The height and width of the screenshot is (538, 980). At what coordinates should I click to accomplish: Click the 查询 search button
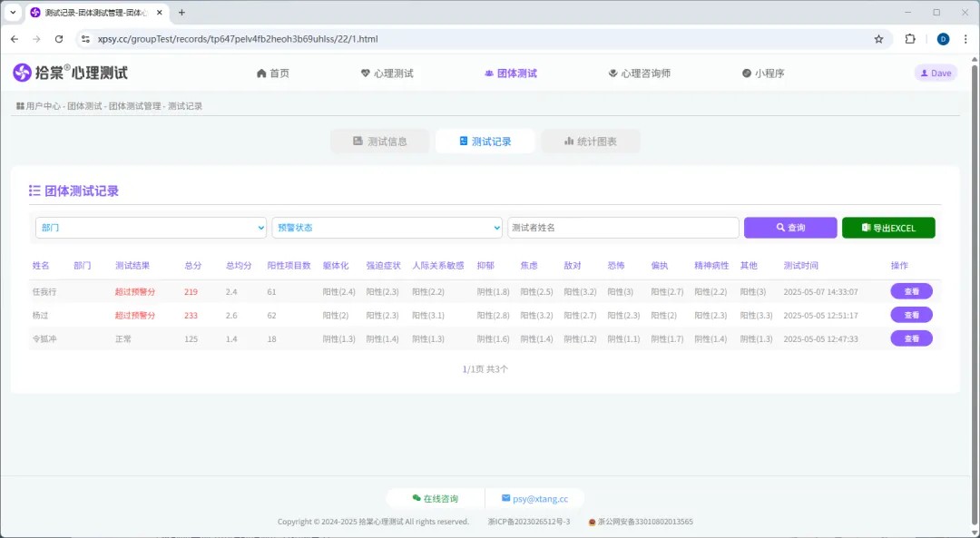coord(790,228)
